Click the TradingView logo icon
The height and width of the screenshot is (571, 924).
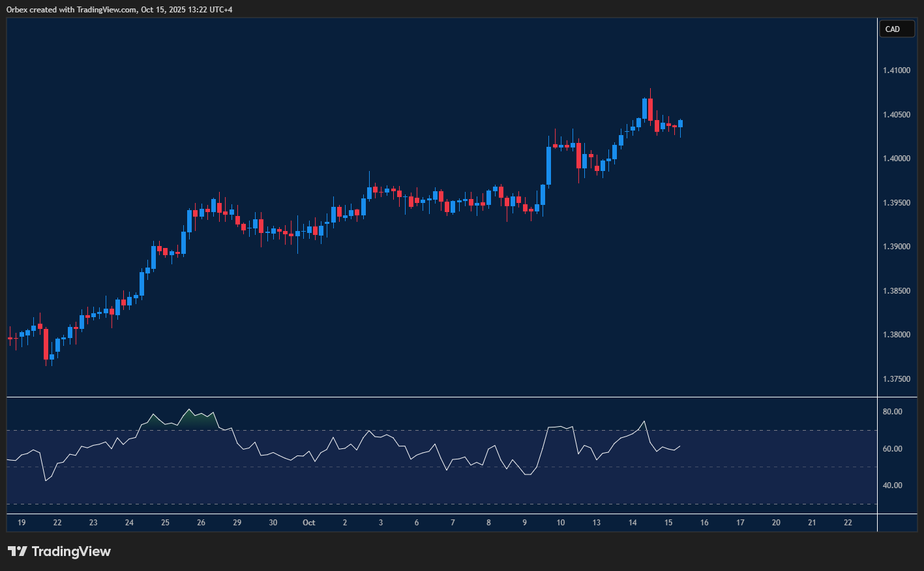pos(18,551)
